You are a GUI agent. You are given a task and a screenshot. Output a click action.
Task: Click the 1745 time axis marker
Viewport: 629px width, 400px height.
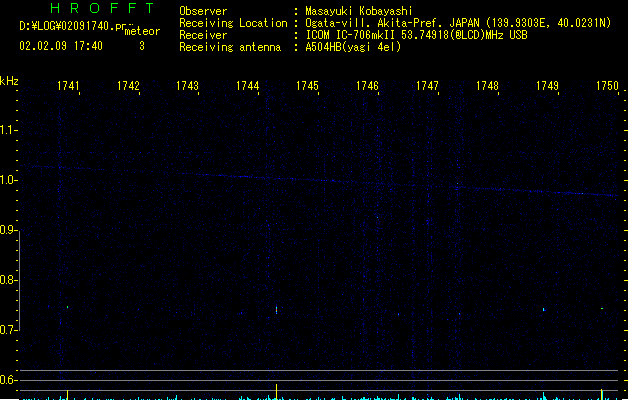click(307, 86)
